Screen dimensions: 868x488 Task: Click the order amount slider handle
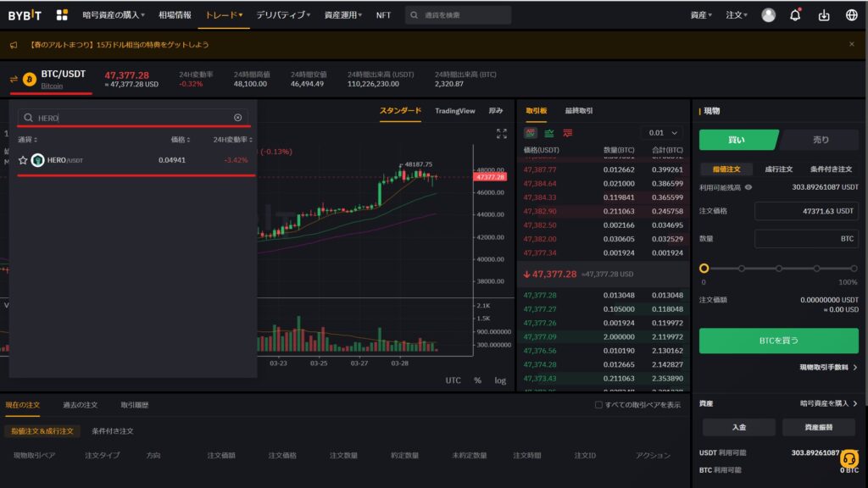coord(704,269)
